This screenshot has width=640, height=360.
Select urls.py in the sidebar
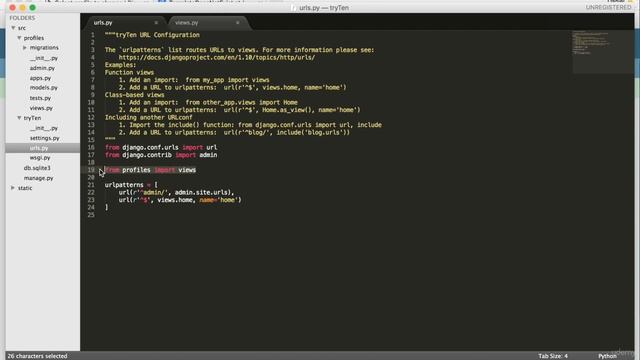click(x=39, y=148)
